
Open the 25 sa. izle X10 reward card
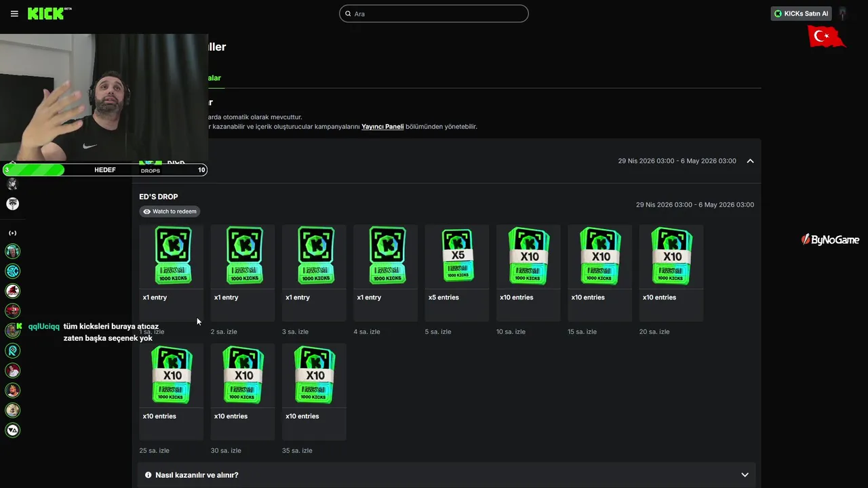click(x=171, y=392)
